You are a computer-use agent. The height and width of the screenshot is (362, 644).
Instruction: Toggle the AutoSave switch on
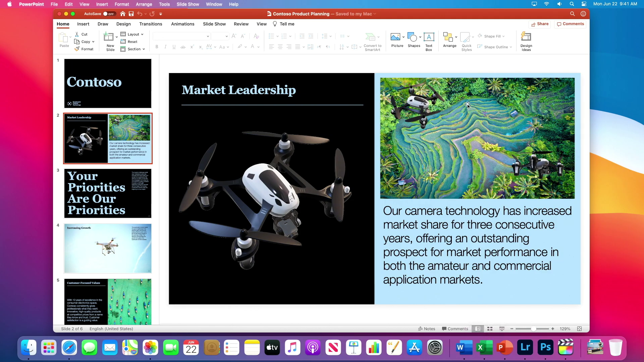point(109,14)
